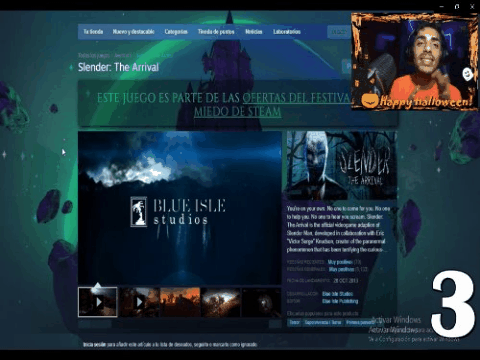
Task: Go to the Noticias tab
Action: [254, 32]
